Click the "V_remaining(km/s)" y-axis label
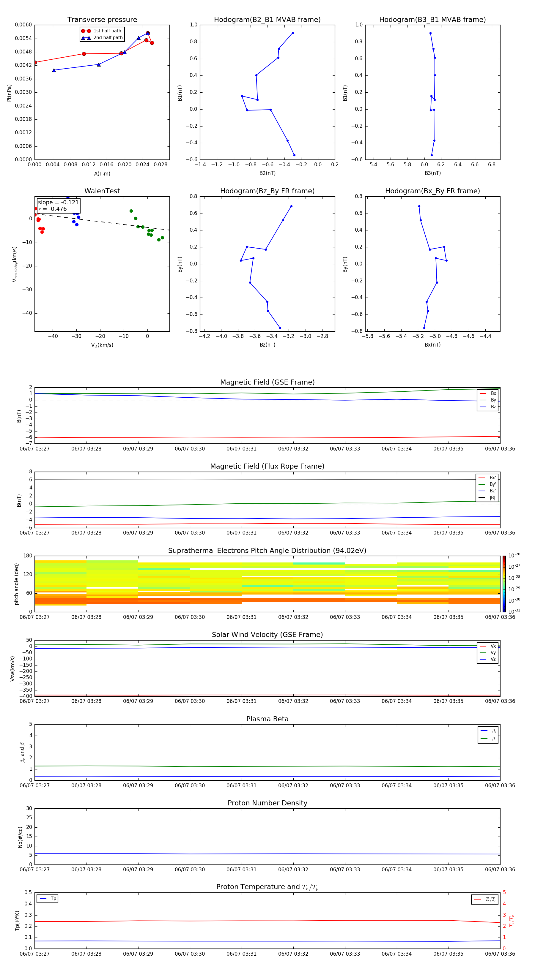 click(15, 264)
